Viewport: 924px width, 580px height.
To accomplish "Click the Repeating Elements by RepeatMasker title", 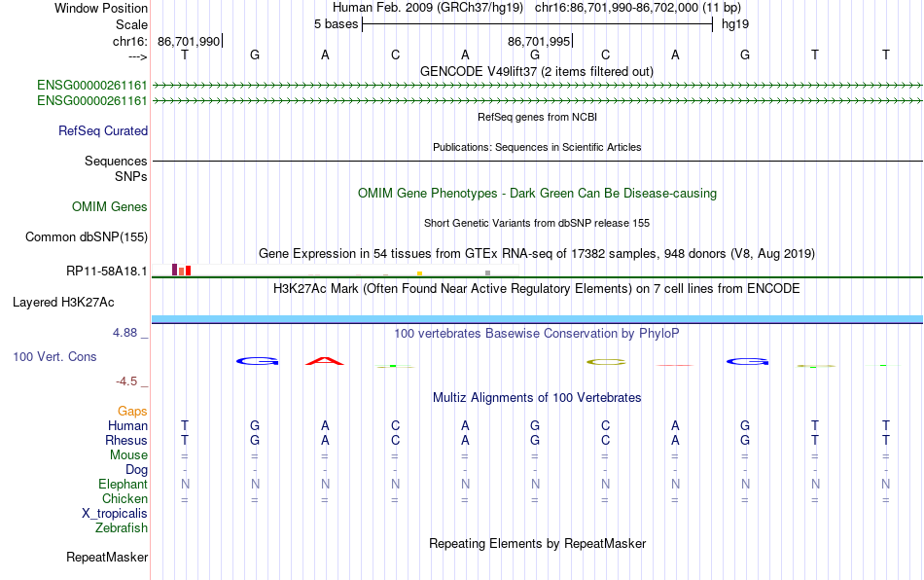I will click(x=538, y=543).
